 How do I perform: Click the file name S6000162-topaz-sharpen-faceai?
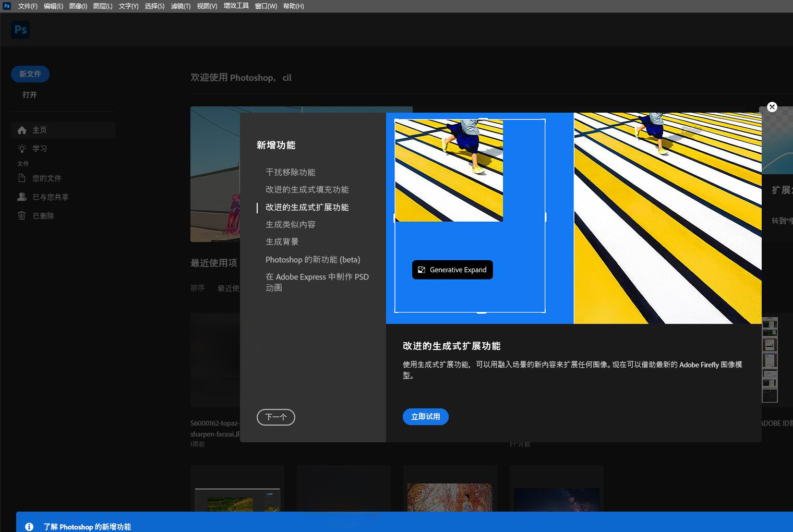[215, 429]
